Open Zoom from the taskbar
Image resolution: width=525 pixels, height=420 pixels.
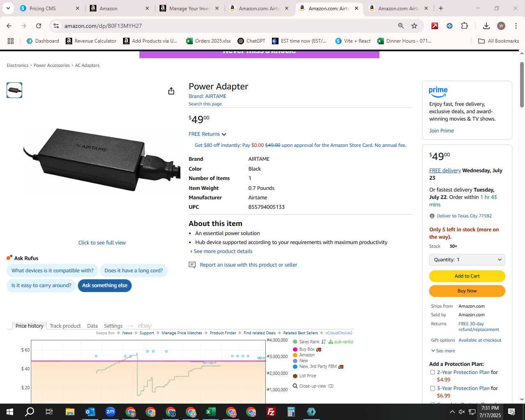click(110, 412)
